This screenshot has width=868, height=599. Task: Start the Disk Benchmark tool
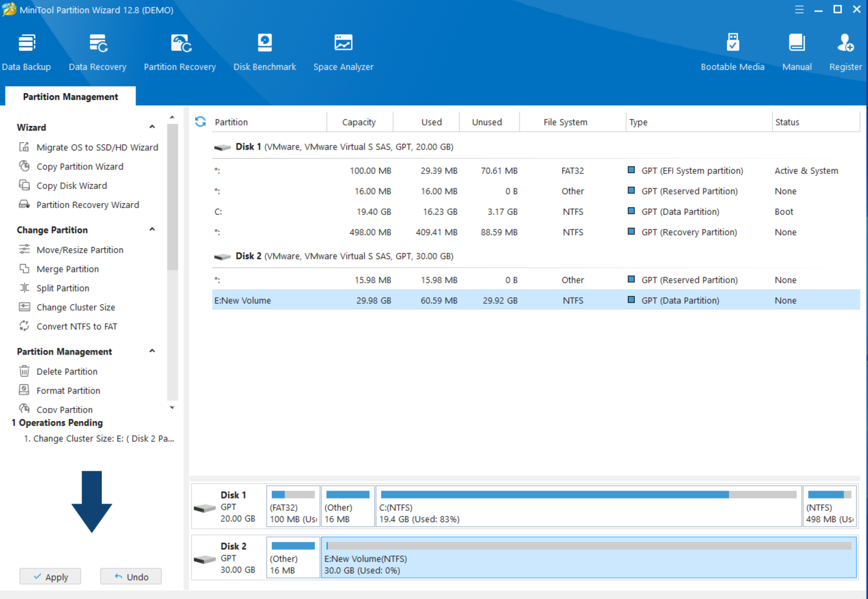(265, 52)
